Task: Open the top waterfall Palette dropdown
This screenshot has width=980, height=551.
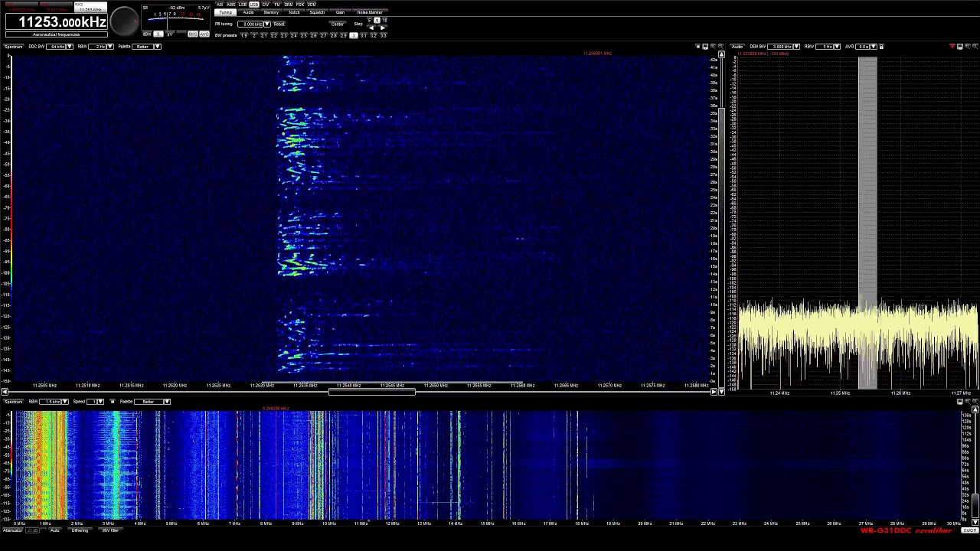Action: [x=158, y=47]
